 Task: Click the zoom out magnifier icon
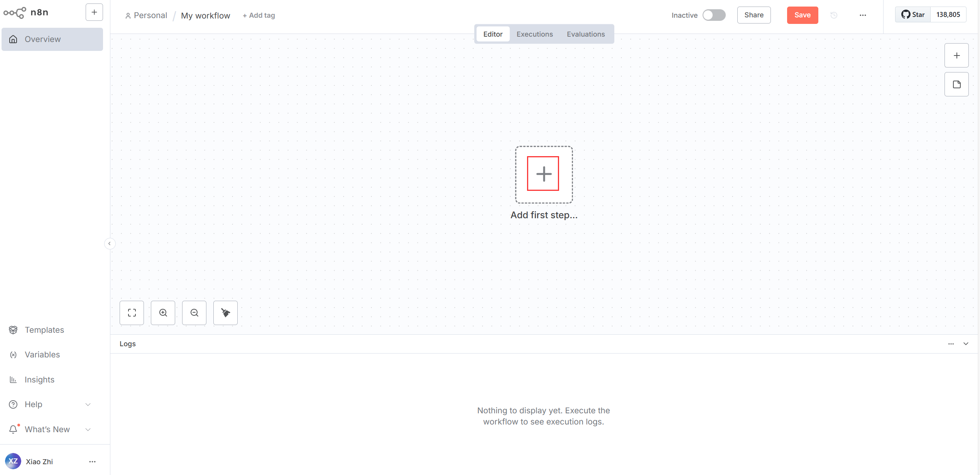coord(194,313)
